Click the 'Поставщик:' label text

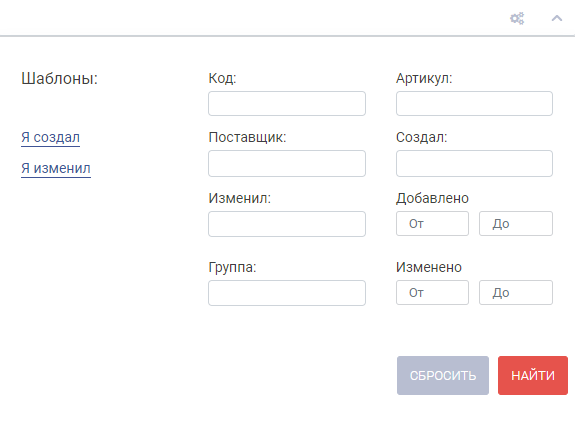pyautogui.click(x=247, y=137)
